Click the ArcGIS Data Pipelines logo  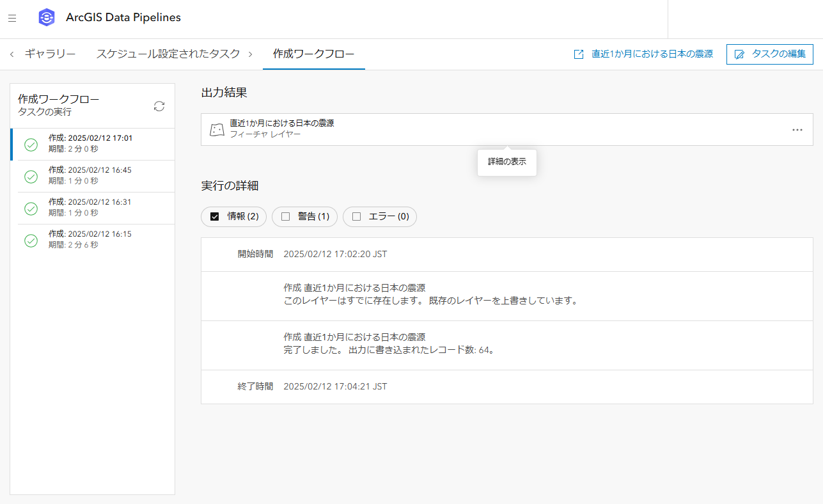[46, 18]
